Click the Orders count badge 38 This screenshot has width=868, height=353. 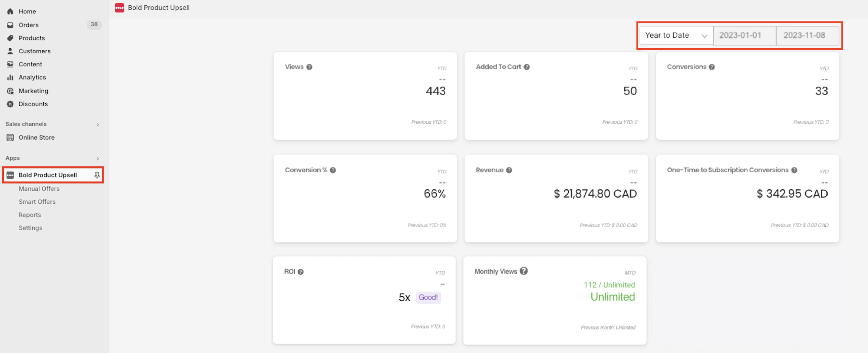coord(94,24)
